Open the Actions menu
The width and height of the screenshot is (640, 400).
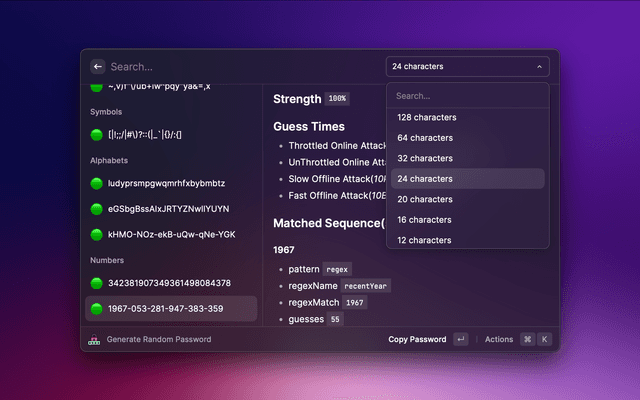499,339
